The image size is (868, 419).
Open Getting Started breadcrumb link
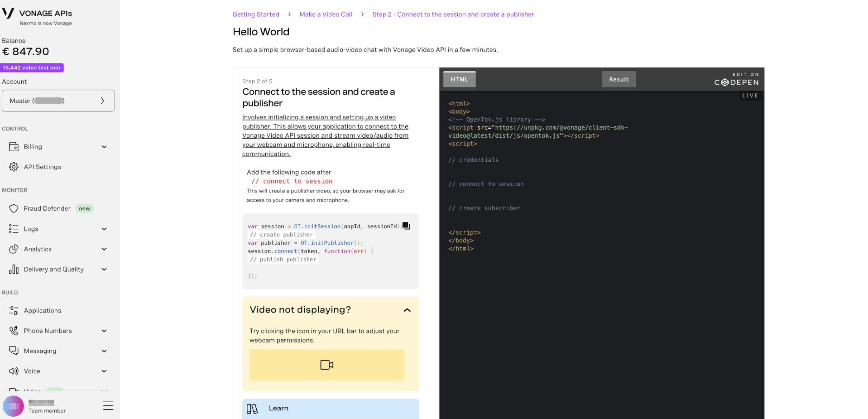pyautogui.click(x=256, y=14)
